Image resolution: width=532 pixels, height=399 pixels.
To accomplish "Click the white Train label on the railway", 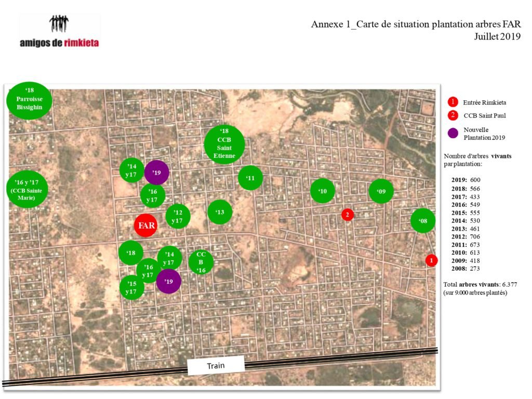I will pyautogui.click(x=216, y=366).
